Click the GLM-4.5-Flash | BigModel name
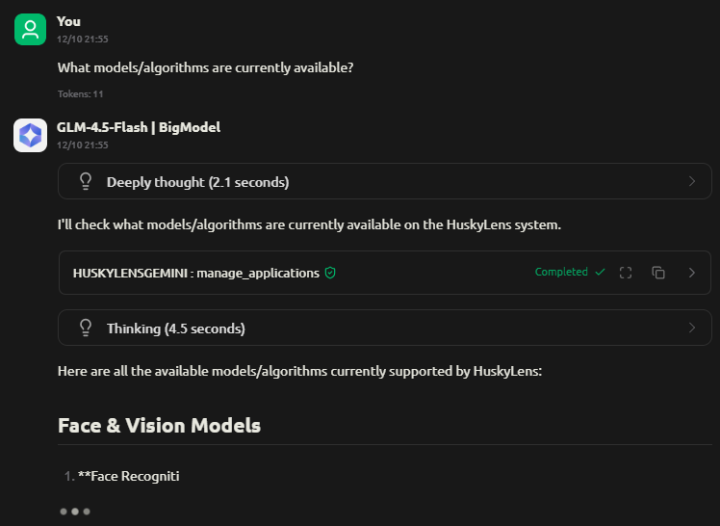 (x=138, y=127)
